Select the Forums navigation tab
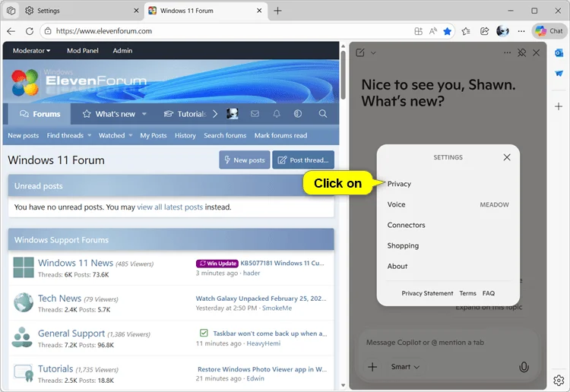 (x=40, y=114)
